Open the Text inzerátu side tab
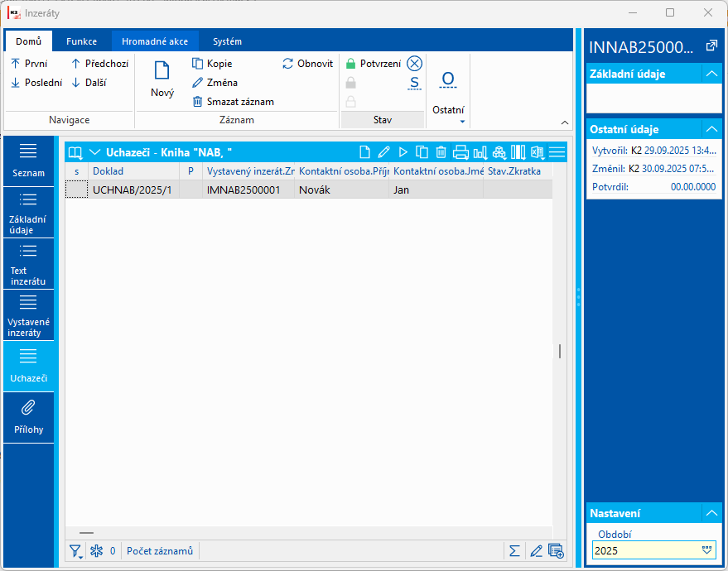 coord(28,264)
